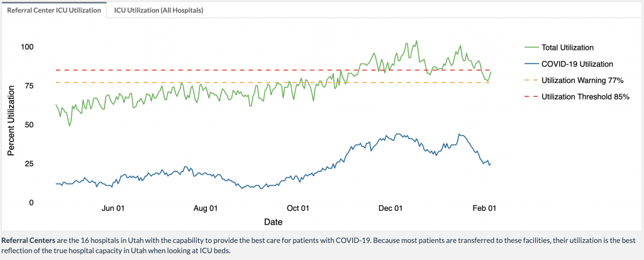Click the bold Referral Centers text below chart
Image resolution: width=644 pixels, height=260 pixels.
pyautogui.click(x=28, y=240)
